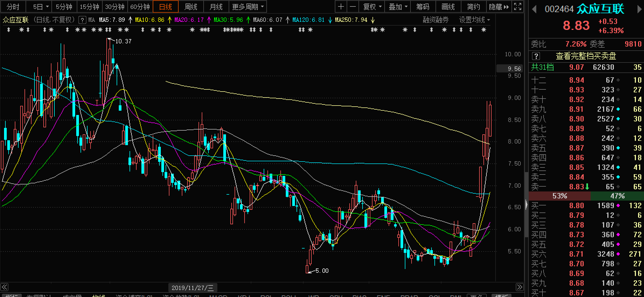Select the 买四 bid row at 8.73
644x297 pixels.
(586, 235)
